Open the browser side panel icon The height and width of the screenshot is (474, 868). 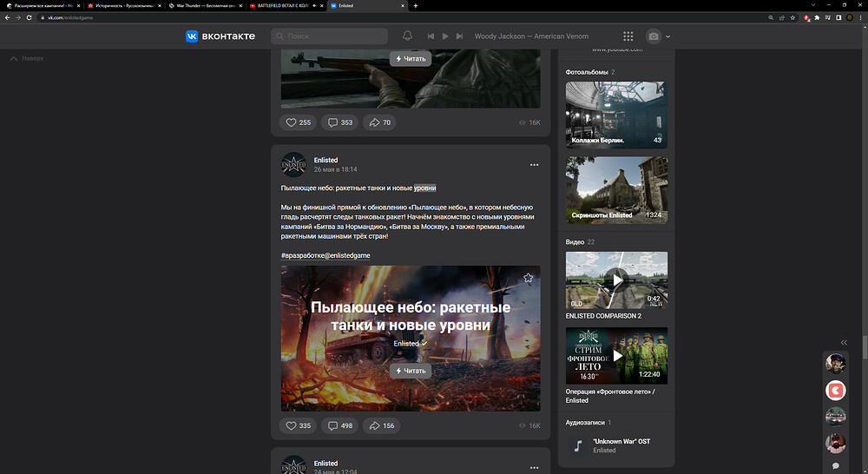point(838,17)
